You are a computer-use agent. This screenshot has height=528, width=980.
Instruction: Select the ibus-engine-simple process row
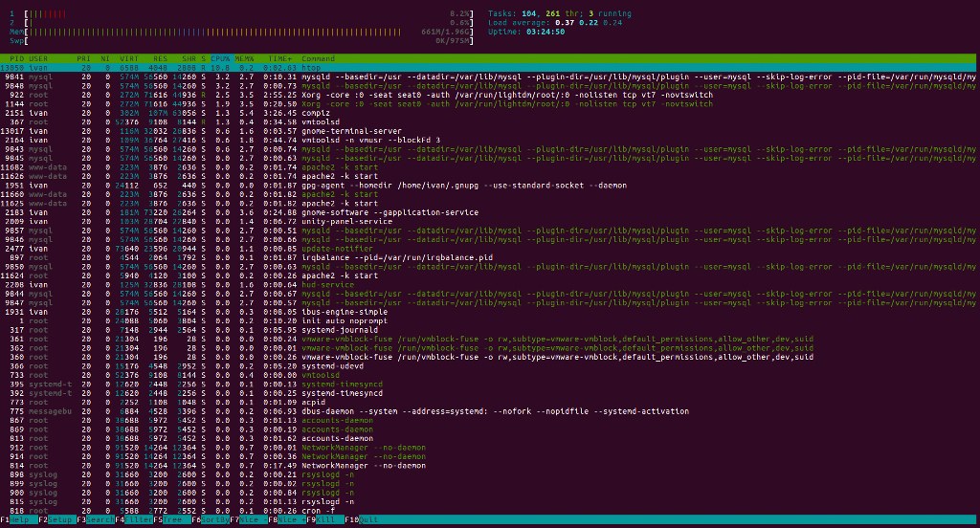[x=490, y=312]
